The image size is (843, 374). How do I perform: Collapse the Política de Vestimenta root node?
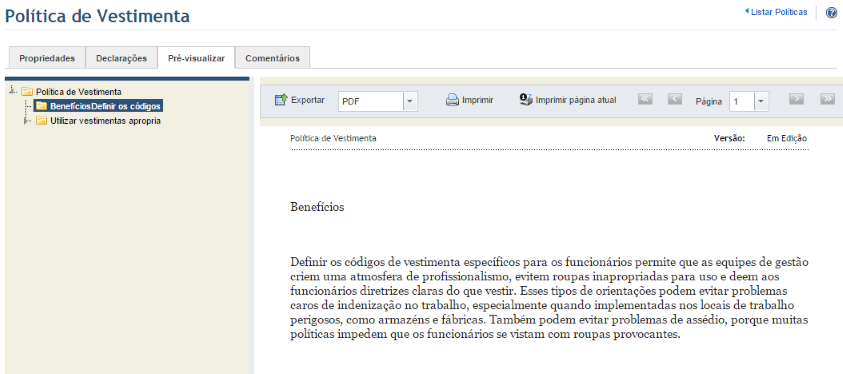pyautogui.click(x=13, y=91)
